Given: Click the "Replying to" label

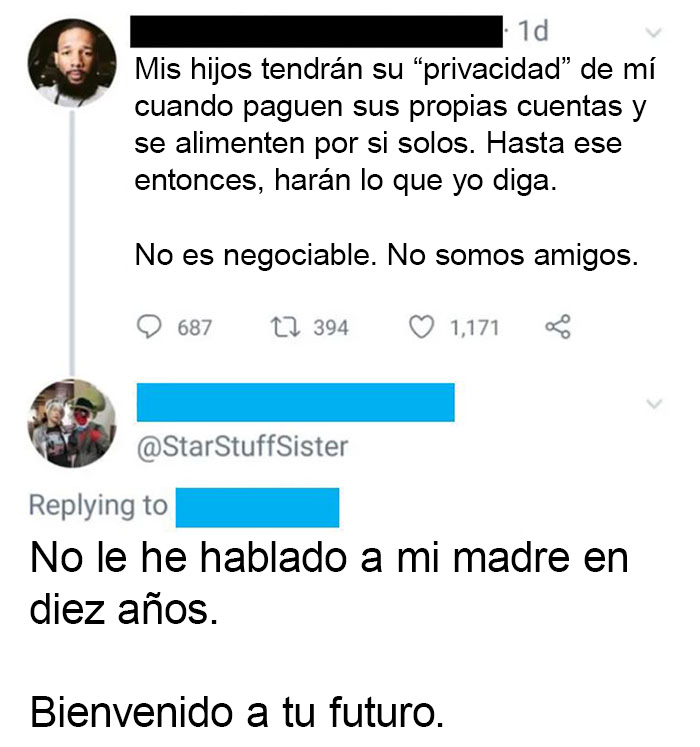Looking at the screenshot, I should tap(98, 506).
